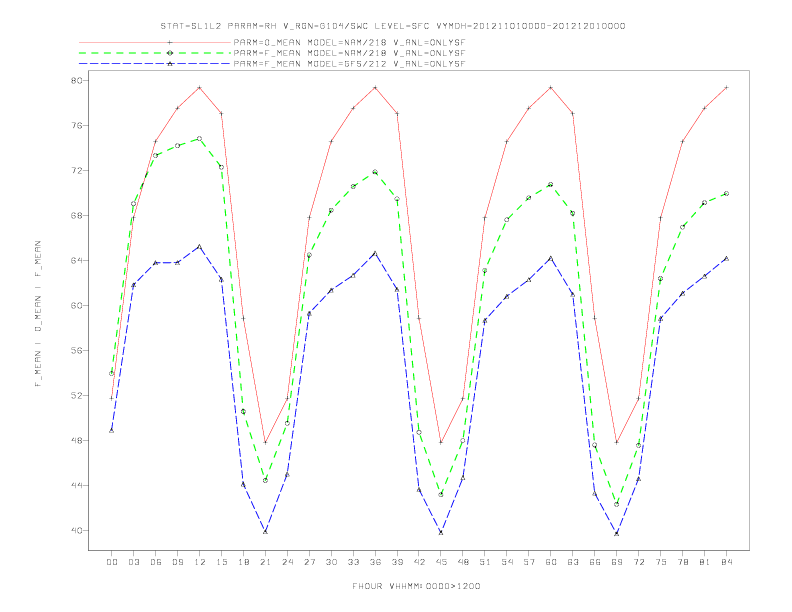This screenshot has width=792, height=612.
Task: Click the y-axis tick labeled 60
Action: 76,305
